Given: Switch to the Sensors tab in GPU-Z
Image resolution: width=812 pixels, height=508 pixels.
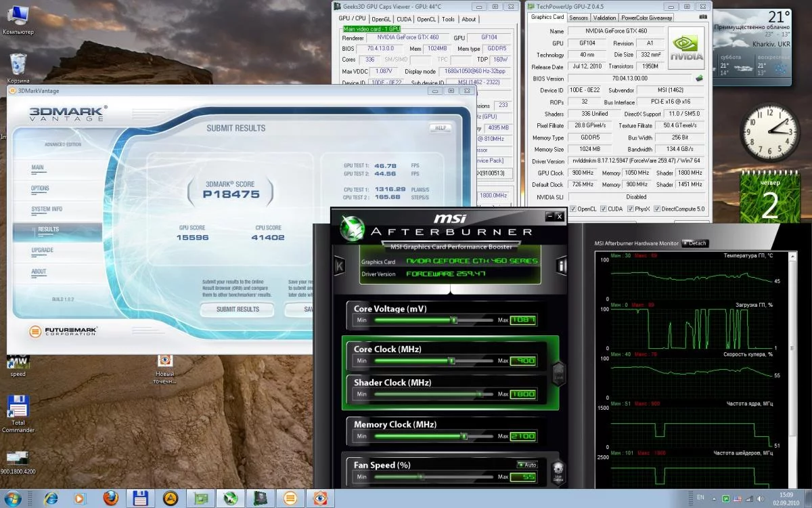Looking at the screenshot, I should tap(578, 18).
